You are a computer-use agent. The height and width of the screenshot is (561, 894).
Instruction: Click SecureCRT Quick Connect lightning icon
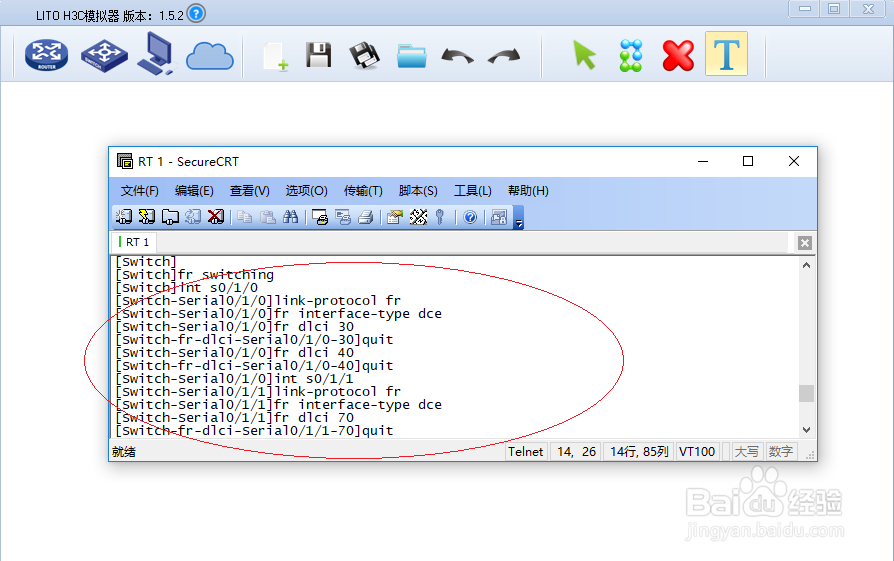click(147, 217)
